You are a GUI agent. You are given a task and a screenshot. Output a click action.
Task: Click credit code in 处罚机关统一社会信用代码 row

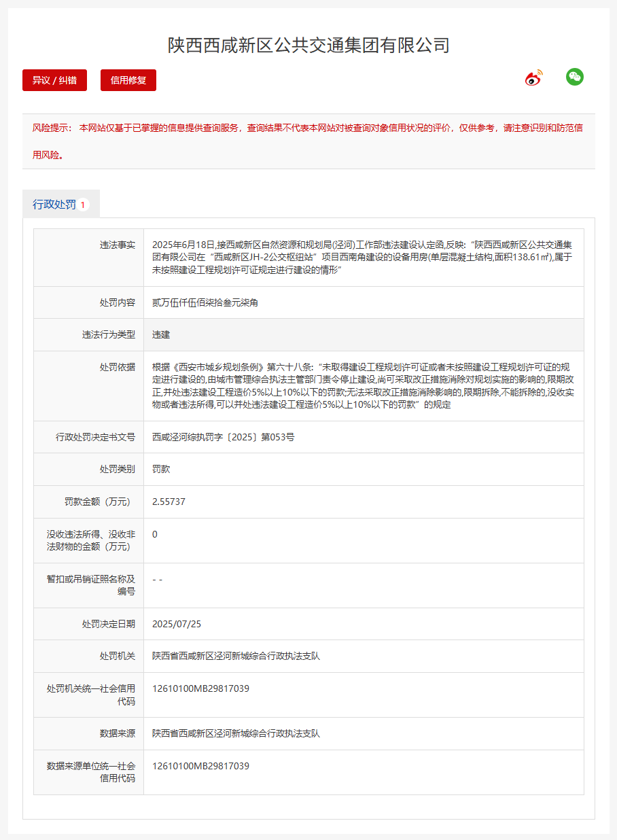point(200,688)
